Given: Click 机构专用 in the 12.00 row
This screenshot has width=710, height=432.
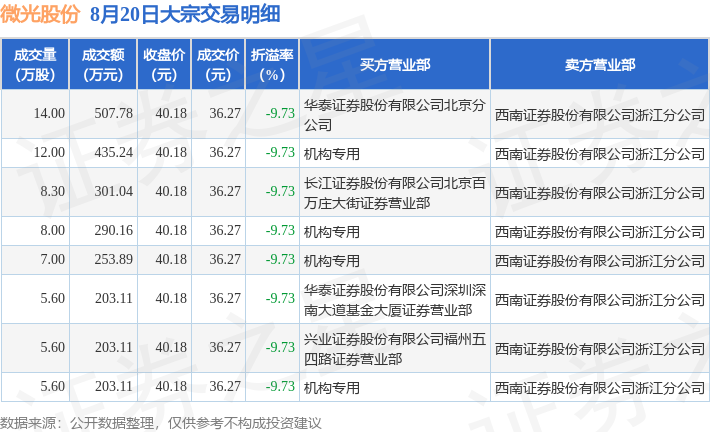Looking at the screenshot, I should [331, 154].
